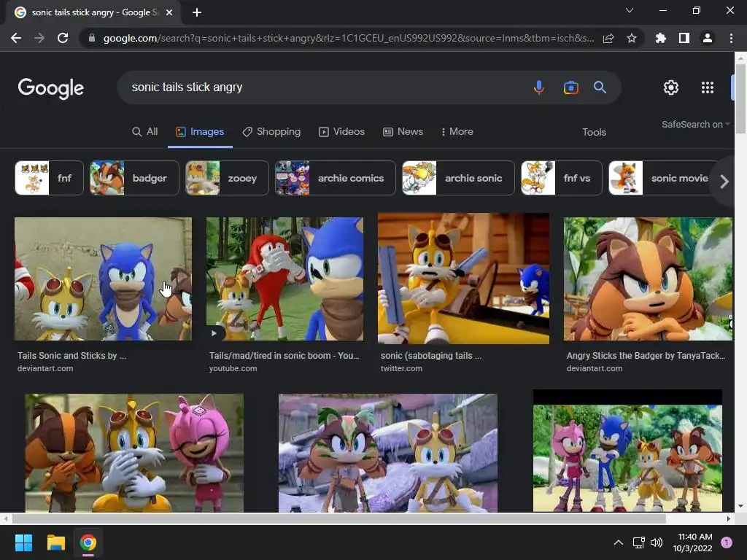
Task: Open 'Tails Sonic and Sticks by' image
Action: (x=104, y=279)
